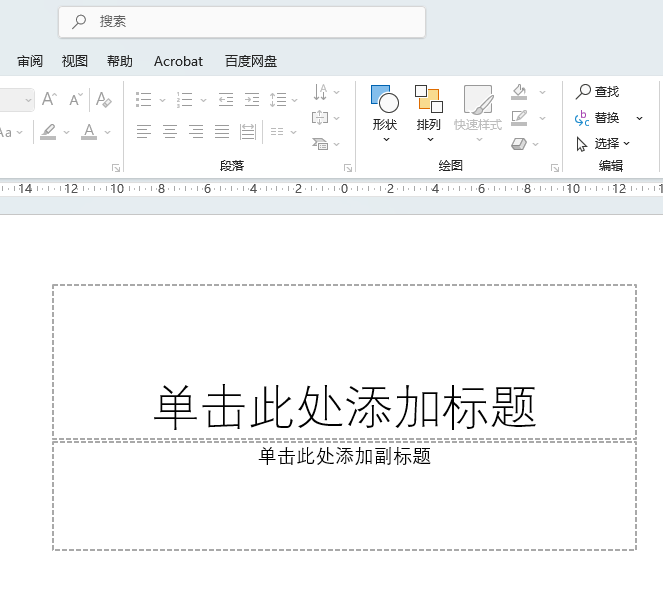Expand the line spacing dropdown arrow
The image size is (663, 603).
point(295,100)
